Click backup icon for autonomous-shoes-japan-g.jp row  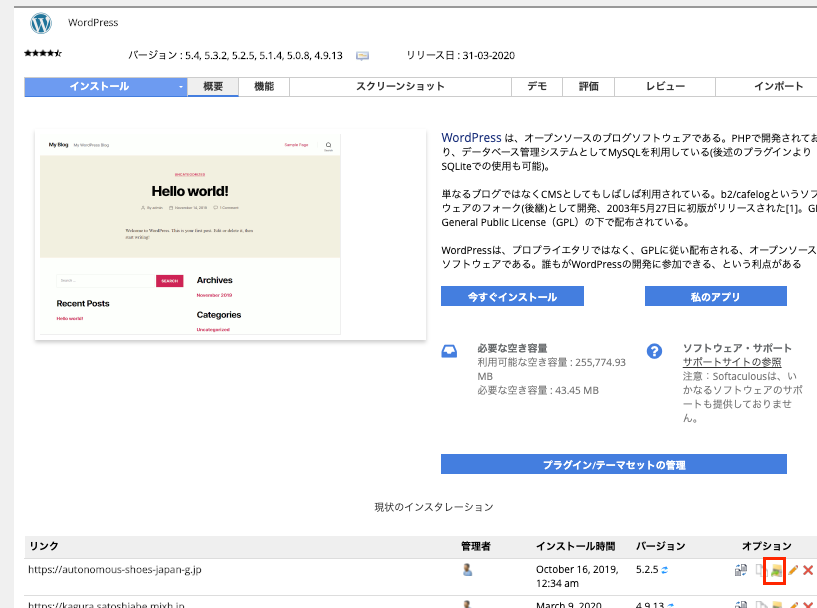click(x=775, y=570)
